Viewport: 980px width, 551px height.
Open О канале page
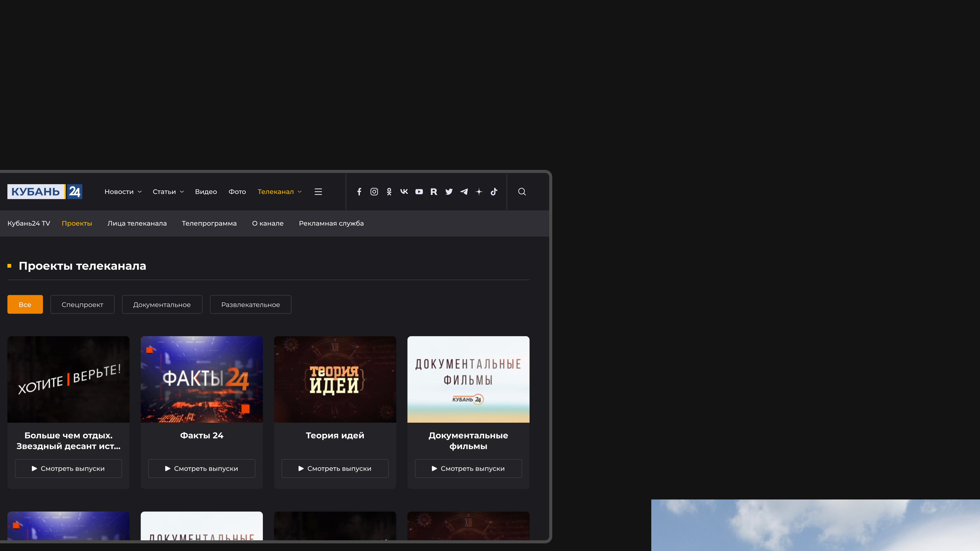click(268, 223)
